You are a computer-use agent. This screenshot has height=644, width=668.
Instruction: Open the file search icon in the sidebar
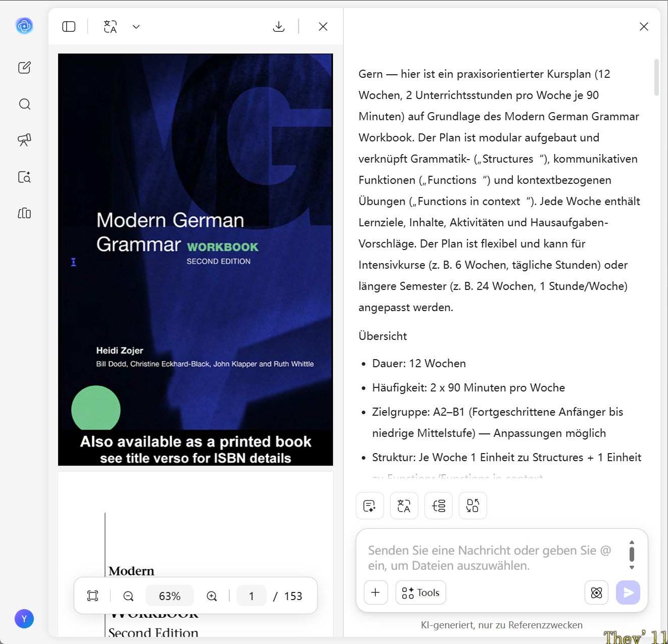pyautogui.click(x=24, y=177)
